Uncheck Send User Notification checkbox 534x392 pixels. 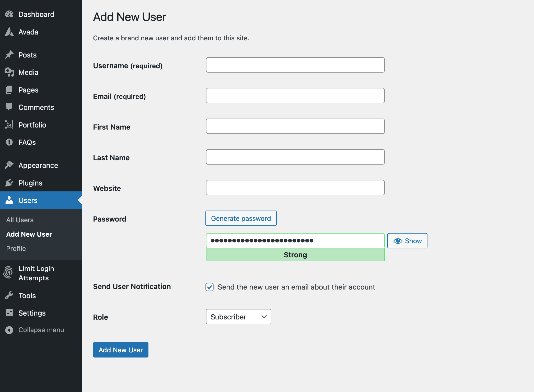coord(210,287)
